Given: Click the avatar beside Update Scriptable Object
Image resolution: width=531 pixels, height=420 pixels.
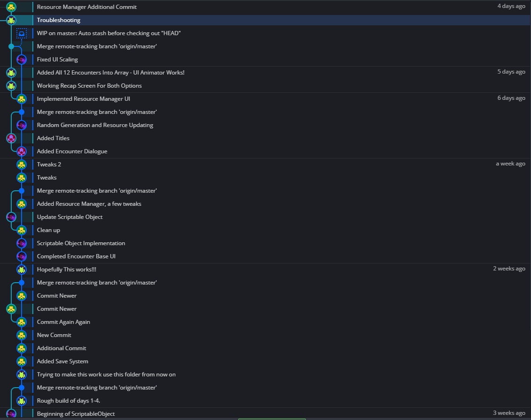Looking at the screenshot, I should [x=11, y=217].
